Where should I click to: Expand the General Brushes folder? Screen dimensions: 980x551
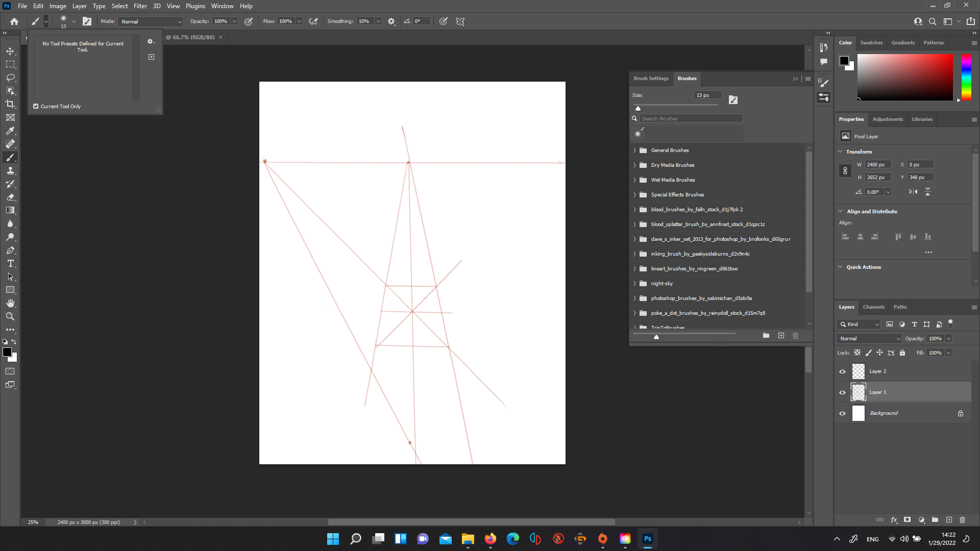click(x=634, y=150)
